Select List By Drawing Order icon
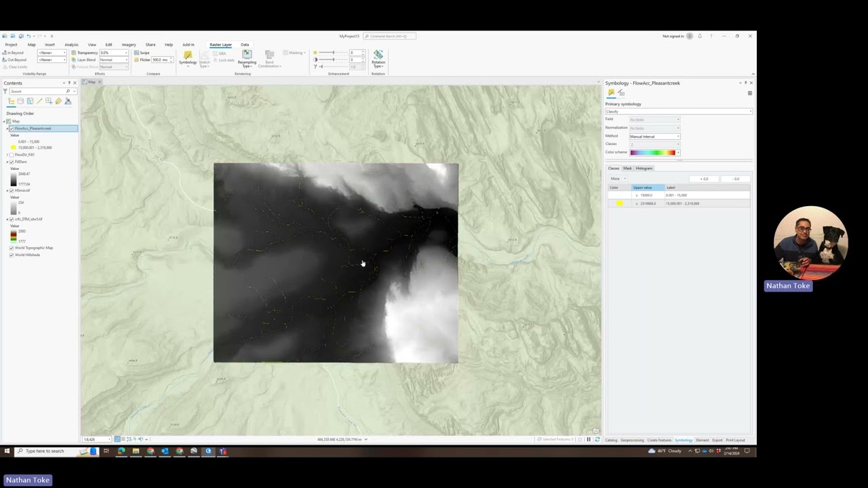The height and width of the screenshot is (488, 868). (x=11, y=101)
